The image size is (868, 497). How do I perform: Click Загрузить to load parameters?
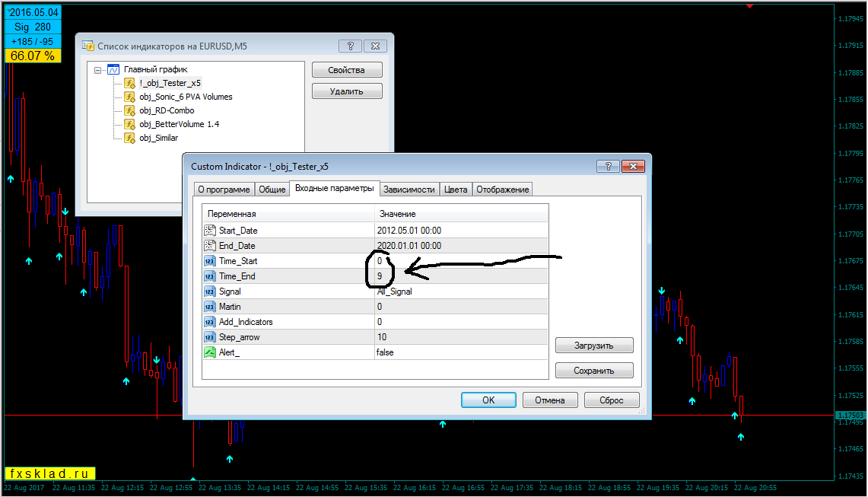[x=594, y=346]
